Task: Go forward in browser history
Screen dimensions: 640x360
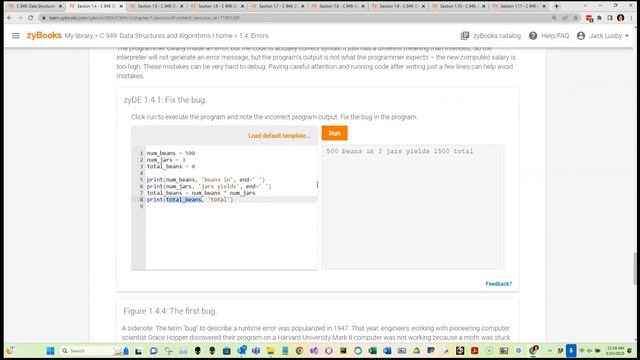Action: (x=20, y=18)
